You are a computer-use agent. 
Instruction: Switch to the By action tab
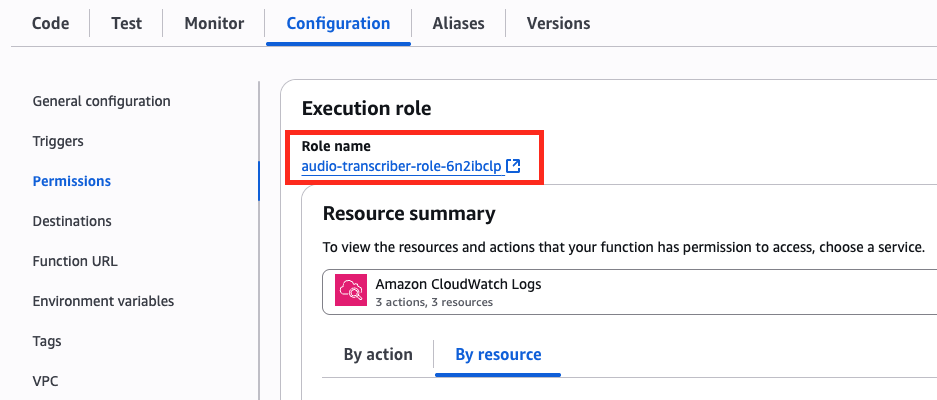coord(378,355)
